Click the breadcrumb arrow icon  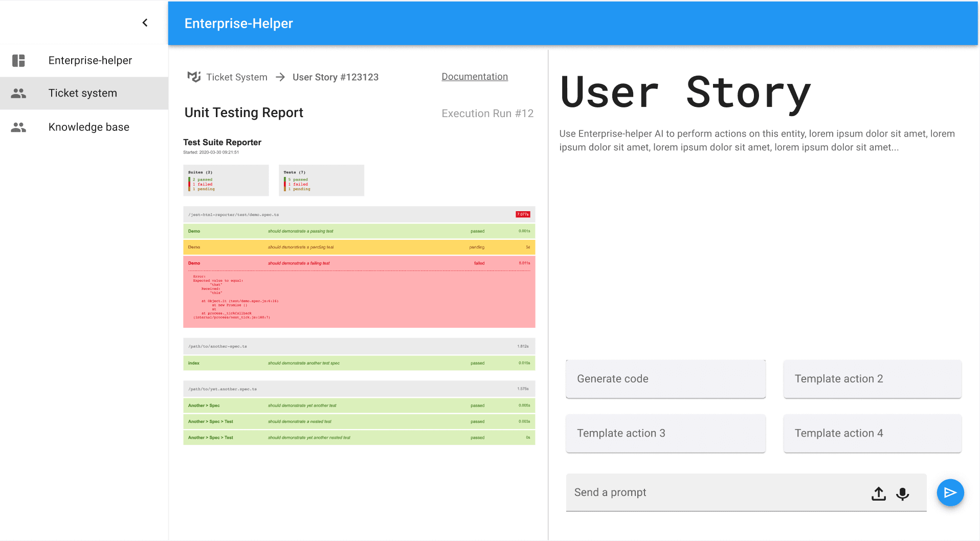point(280,77)
